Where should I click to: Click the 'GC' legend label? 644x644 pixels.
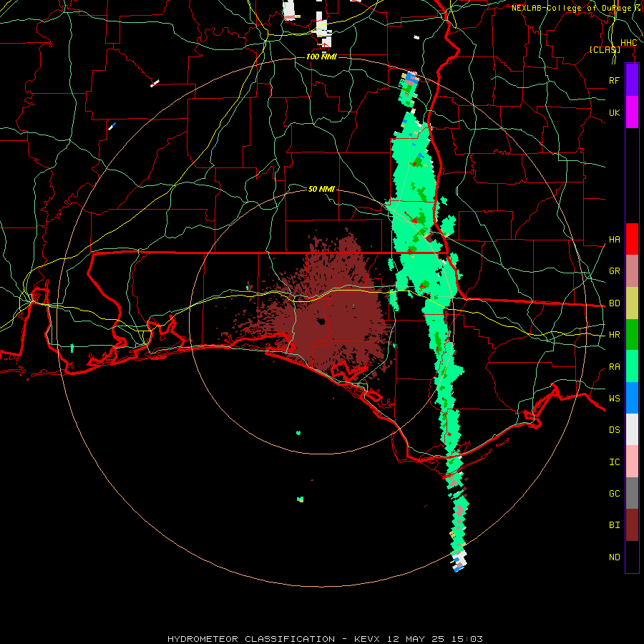(x=614, y=494)
